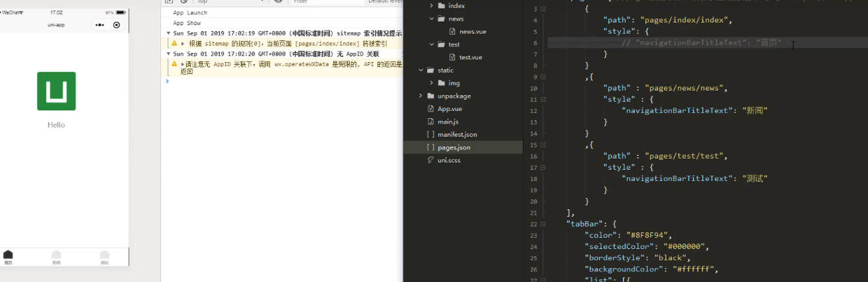
Task: Open test.vue in the file tree
Action: [471, 57]
